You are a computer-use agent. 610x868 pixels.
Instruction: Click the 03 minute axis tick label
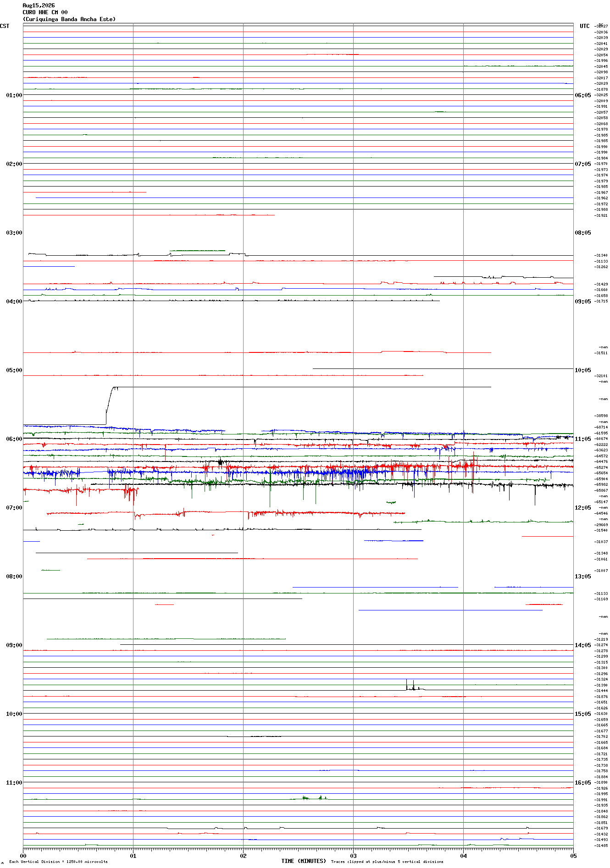click(353, 856)
